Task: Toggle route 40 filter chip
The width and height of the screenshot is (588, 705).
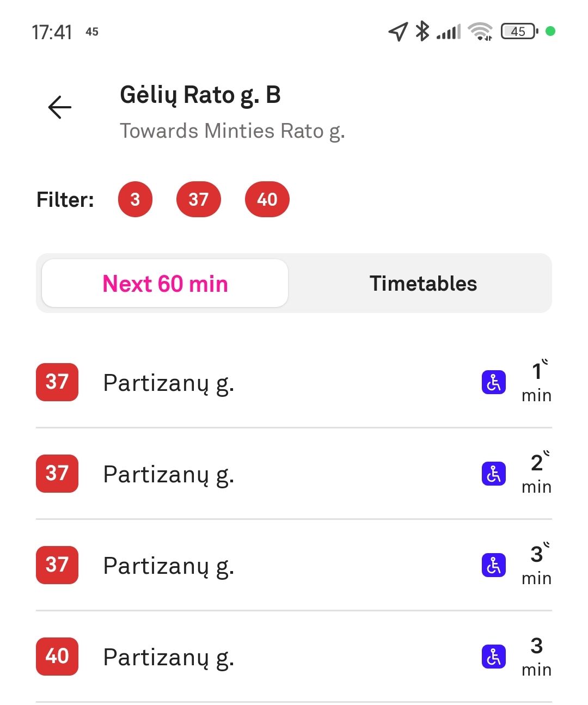Action: [267, 199]
